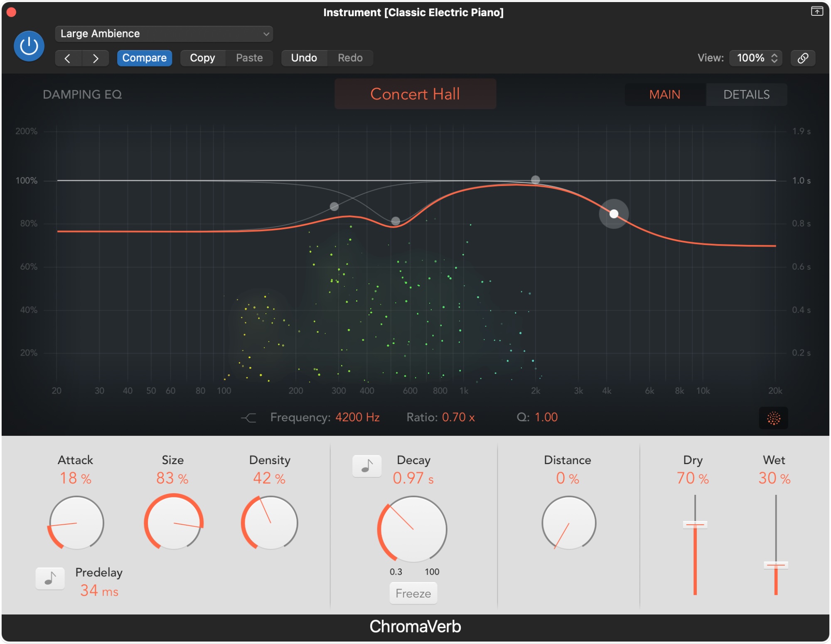Click the Distance value 0 %

(x=568, y=478)
